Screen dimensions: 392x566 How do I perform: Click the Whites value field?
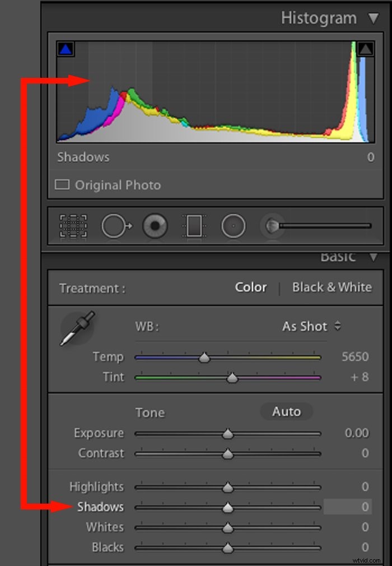365,527
